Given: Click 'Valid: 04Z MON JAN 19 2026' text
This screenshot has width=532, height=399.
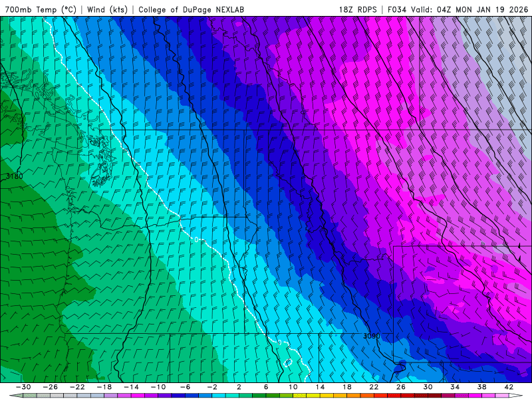Looking at the screenshot, I should click(470, 10).
